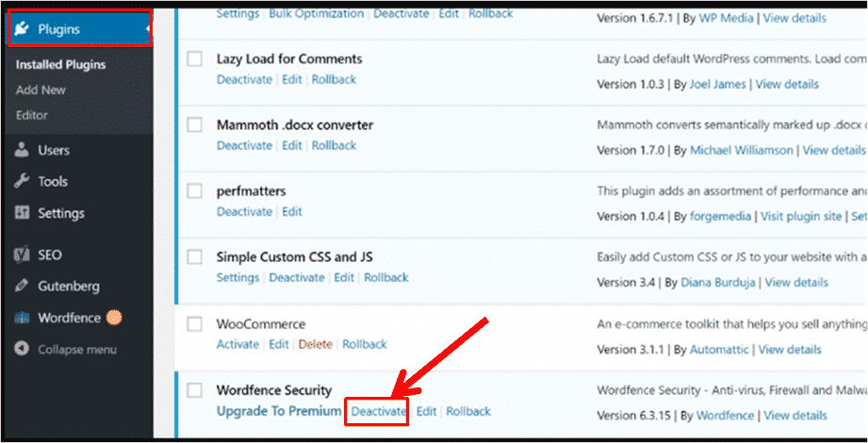The image size is (868, 443).
Task: Click the Plugins menu flyout arrow
Action: 148,28
